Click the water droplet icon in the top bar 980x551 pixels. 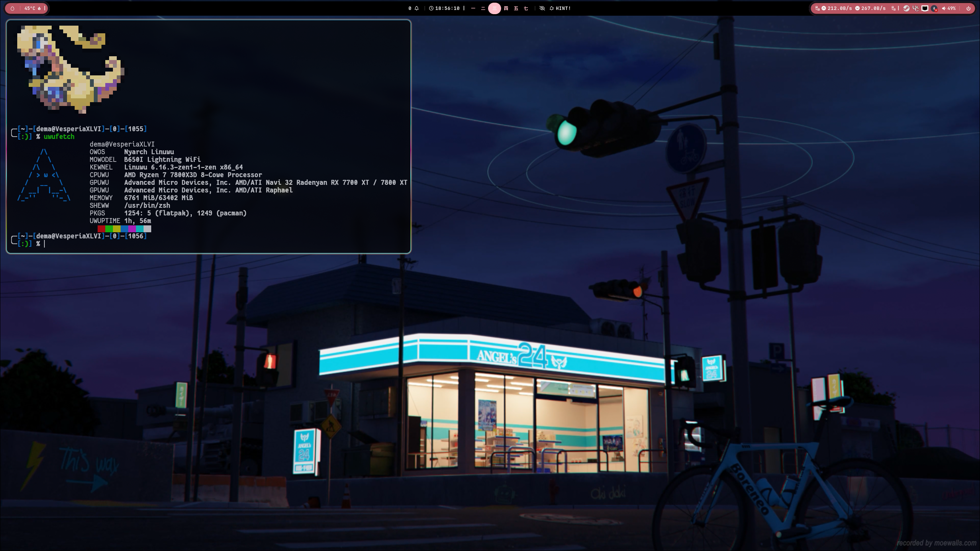[12, 8]
